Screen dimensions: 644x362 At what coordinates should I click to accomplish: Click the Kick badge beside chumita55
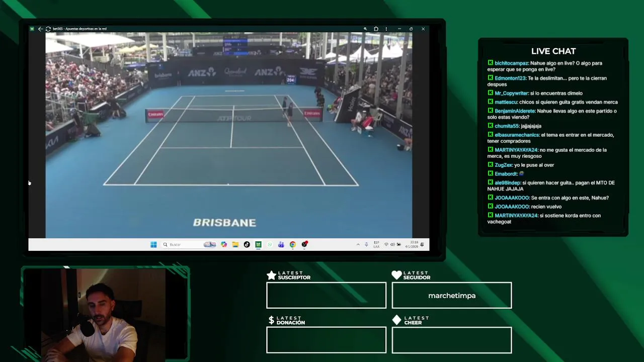tap(490, 126)
